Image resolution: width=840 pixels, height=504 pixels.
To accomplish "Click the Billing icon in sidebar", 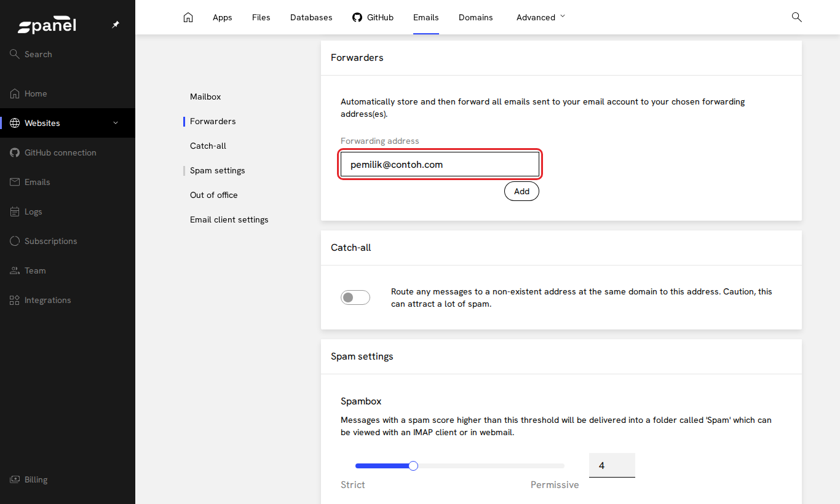I will point(15,479).
